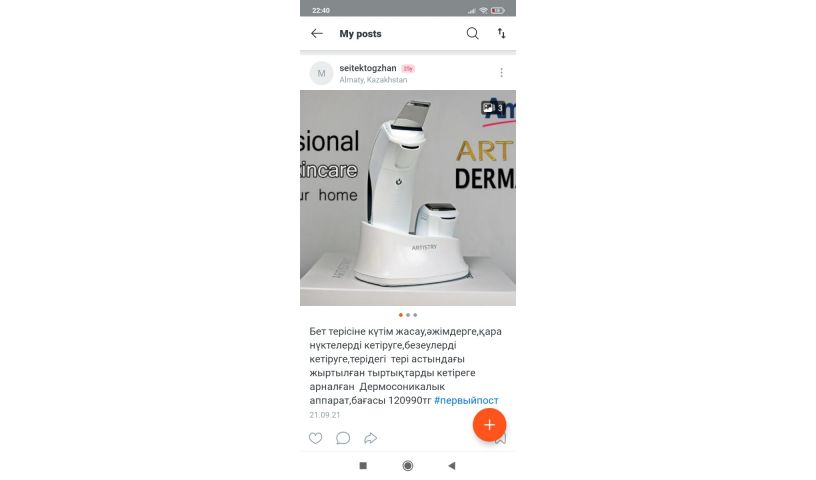
Task: Go back using the top-left arrow
Action: 316,34
